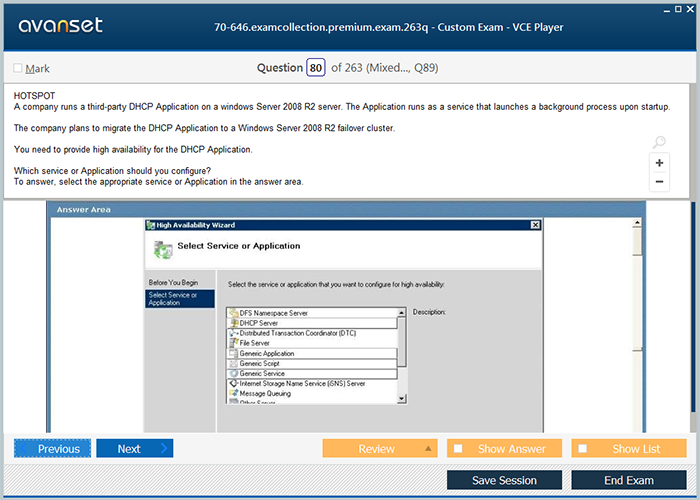This screenshot has height=500, width=700.
Task: Toggle the Show Answer checkbox
Action: tap(458, 448)
